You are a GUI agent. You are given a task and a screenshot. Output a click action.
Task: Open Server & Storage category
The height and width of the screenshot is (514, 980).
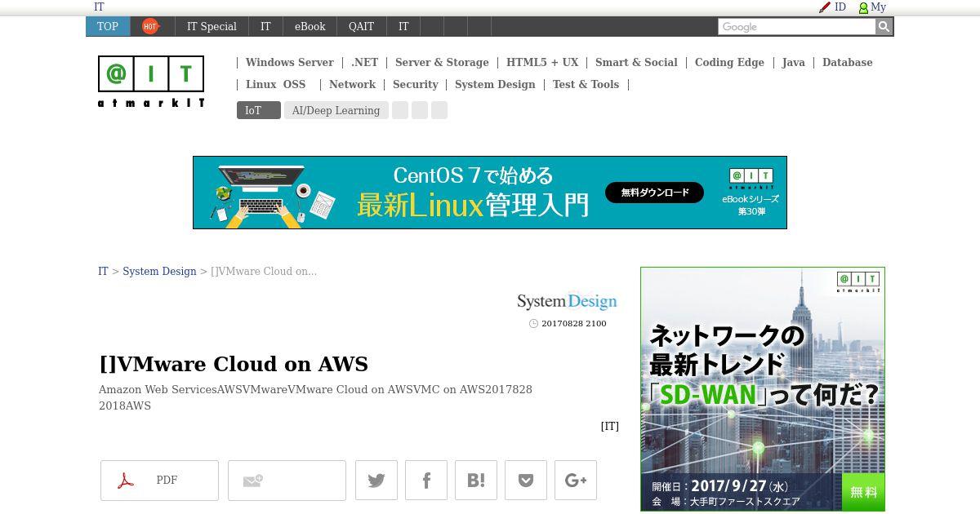point(442,62)
